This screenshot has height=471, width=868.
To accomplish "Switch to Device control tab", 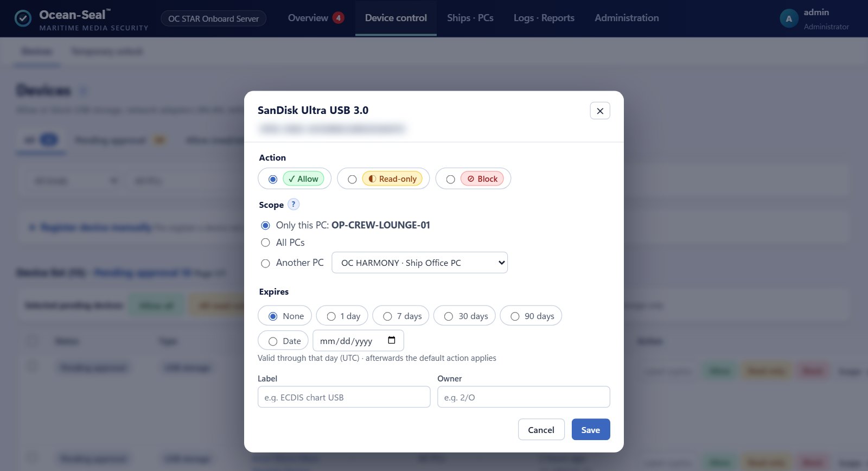I will pyautogui.click(x=396, y=18).
